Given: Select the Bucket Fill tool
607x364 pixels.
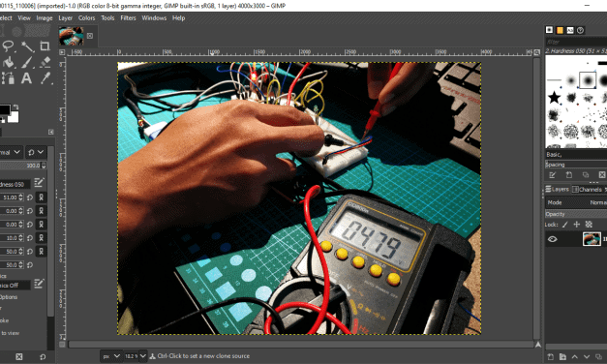Looking at the screenshot, I should [8, 62].
